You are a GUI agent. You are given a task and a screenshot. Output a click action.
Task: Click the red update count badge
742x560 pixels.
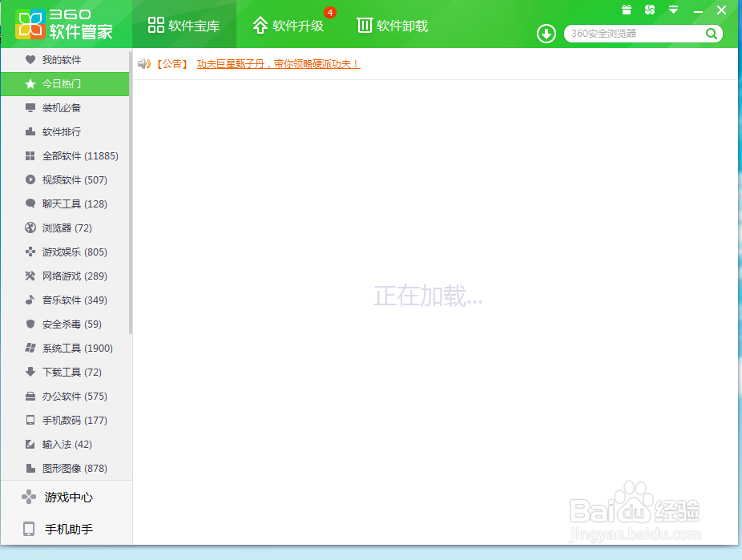(330, 13)
